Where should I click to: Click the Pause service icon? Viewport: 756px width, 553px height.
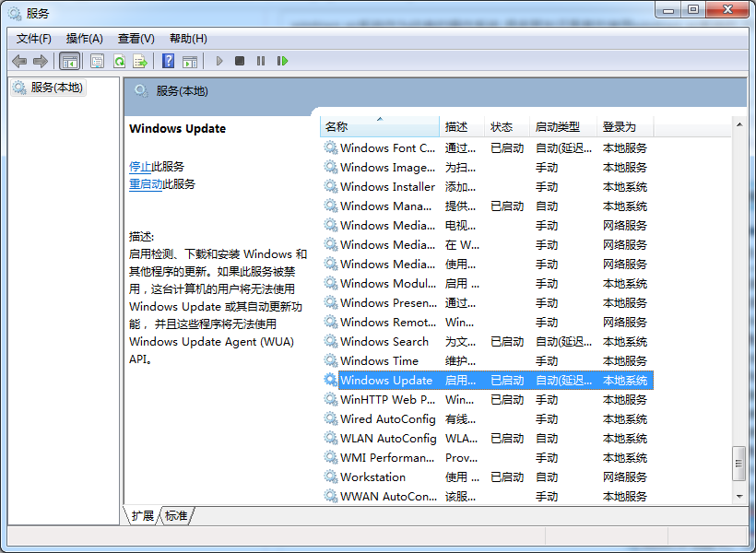(x=261, y=61)
